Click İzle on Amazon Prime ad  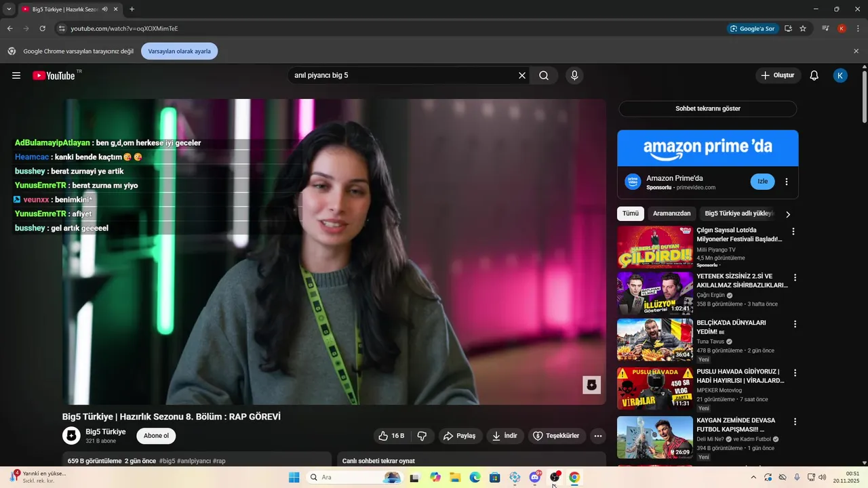(762, 182)
